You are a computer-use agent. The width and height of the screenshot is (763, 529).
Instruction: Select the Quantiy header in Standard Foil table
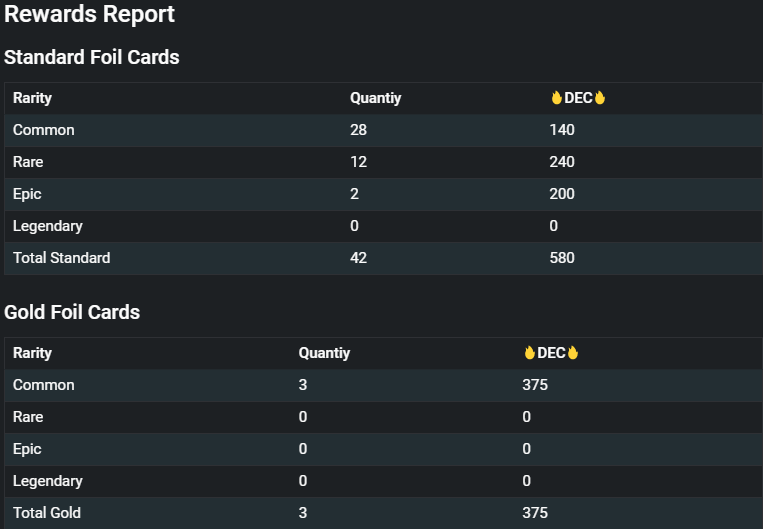376,98
